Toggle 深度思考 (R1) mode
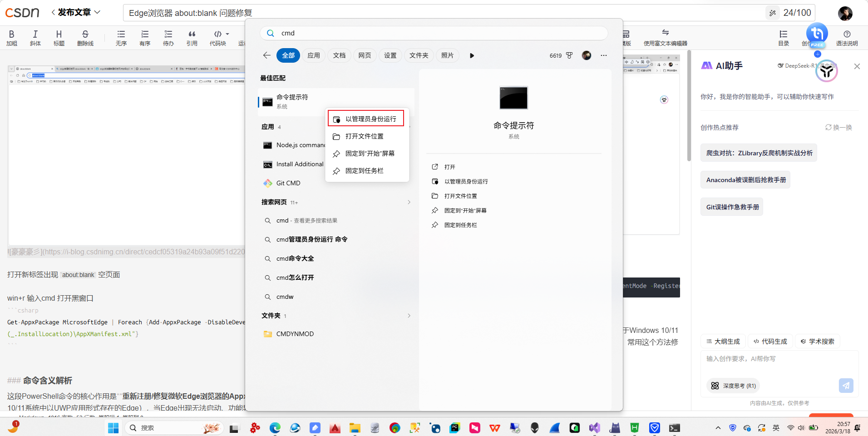This screenshot has height=436, width=868. coord(733,386)
